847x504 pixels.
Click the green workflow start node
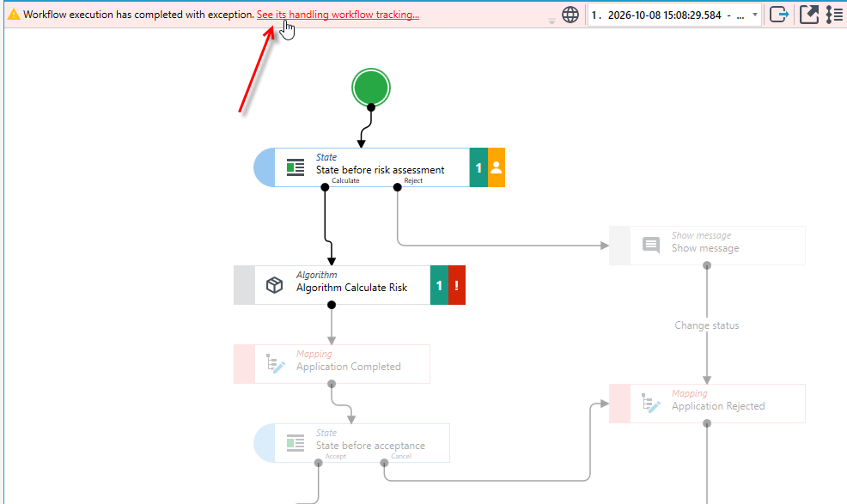click(370, 88)
